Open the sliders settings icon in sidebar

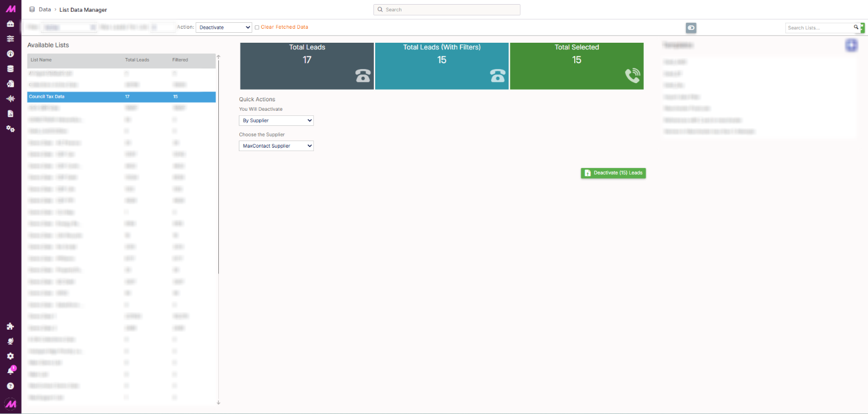(11, 39)
